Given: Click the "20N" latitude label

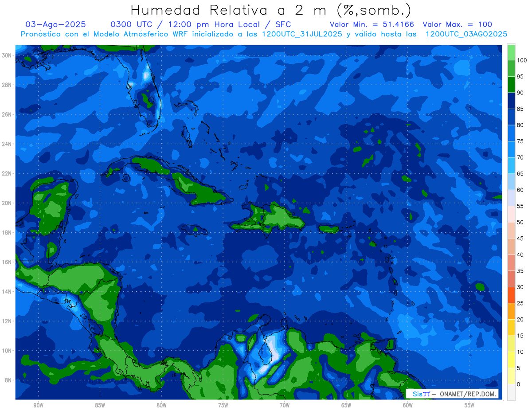Looking at the screenshot, I should pyautogui.click(x=8, y=203).
